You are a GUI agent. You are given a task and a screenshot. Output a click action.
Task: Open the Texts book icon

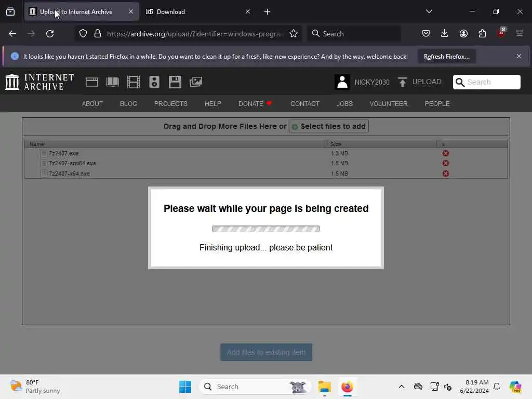113,82
